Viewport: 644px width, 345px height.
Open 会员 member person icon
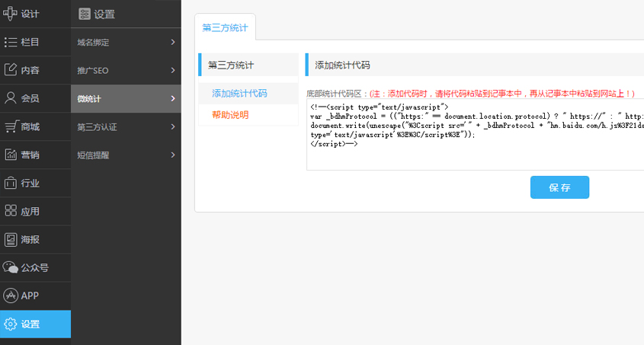pyautogui.click(x=11, y=98)
